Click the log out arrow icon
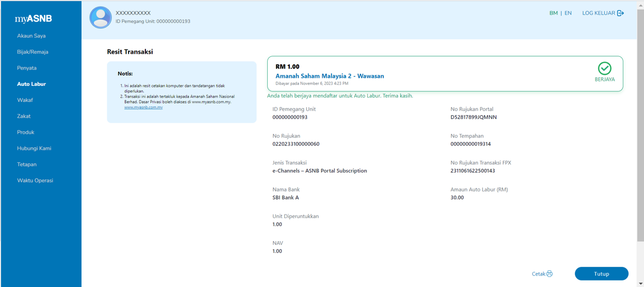This screenshot has width=644, height=287. point(620,13)
